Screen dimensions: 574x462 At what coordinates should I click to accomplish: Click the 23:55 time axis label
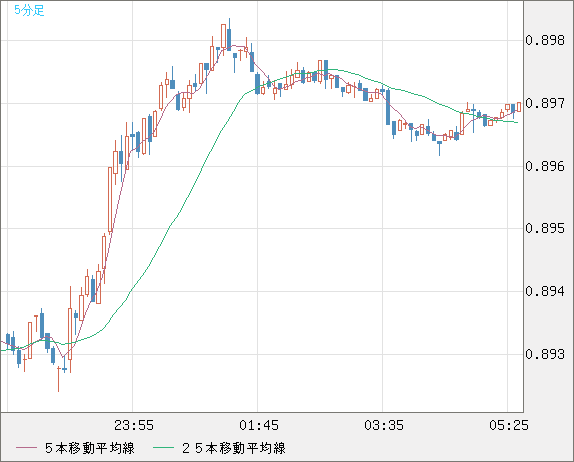pos(134,425)
